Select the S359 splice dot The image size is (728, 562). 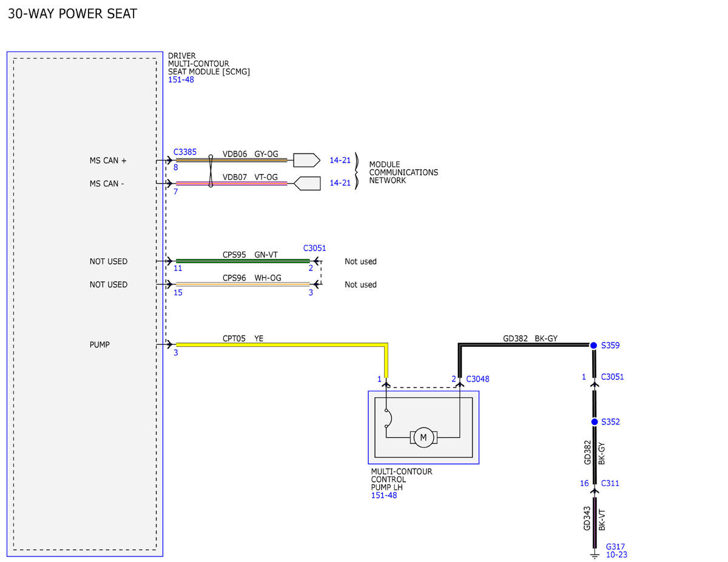(x=594, y=345)
